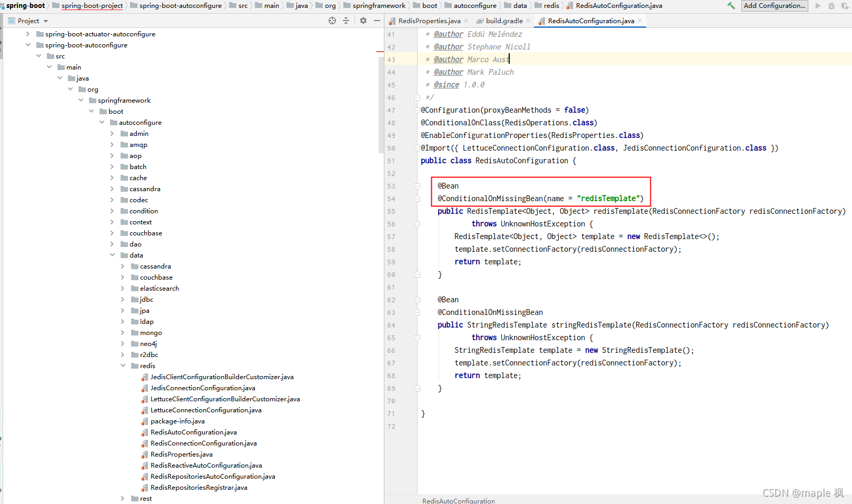Image resolution: width=852 pixels, height=504 pixels.
Task: Collapse the redis package folder
Action: (123, 365)
